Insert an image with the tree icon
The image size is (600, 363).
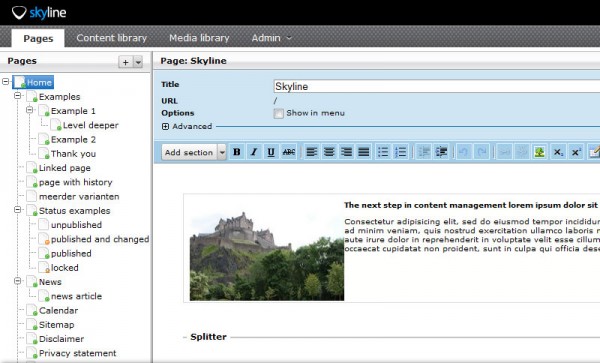(540, 152)
